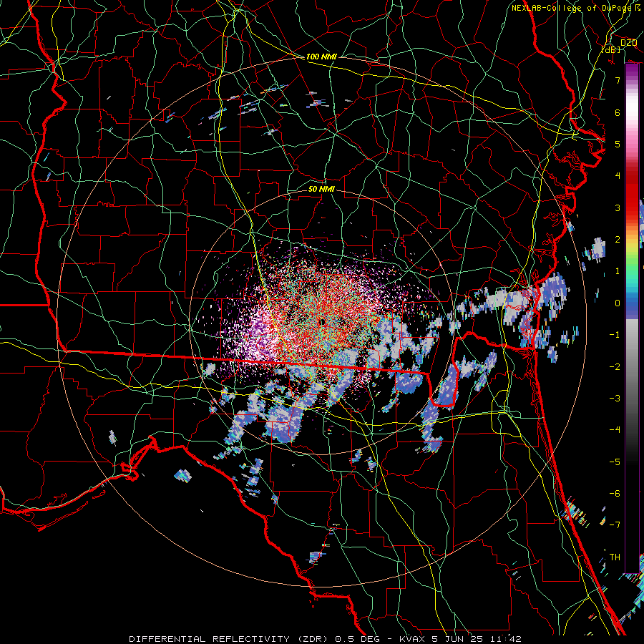Click the Differential Reflectivity (ZDR) caption at bottom

325,639
